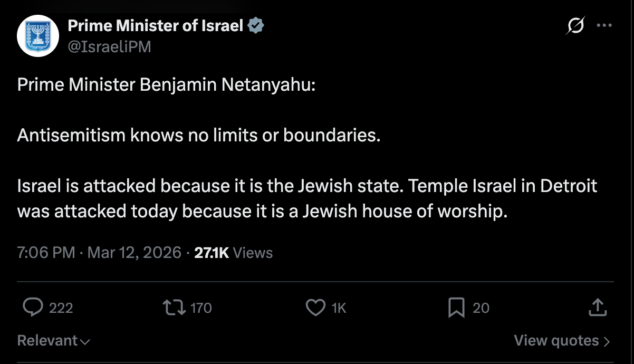
Task: Click the reply speech bubble icon
Action: 33,307
